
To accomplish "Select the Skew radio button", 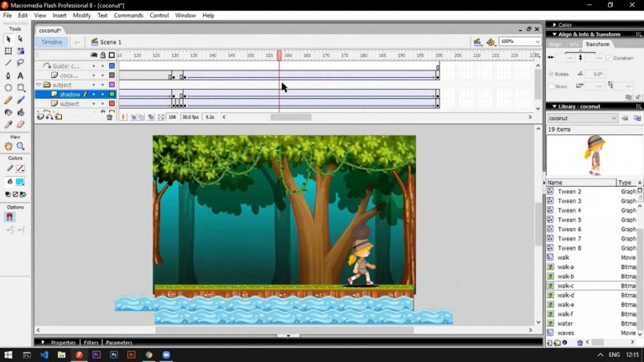I will click(551, 85).
